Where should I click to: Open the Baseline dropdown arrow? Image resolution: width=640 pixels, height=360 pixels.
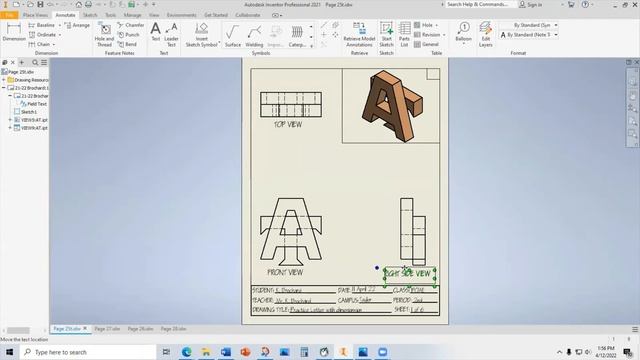pyautogui.click(x=60, y=25)
